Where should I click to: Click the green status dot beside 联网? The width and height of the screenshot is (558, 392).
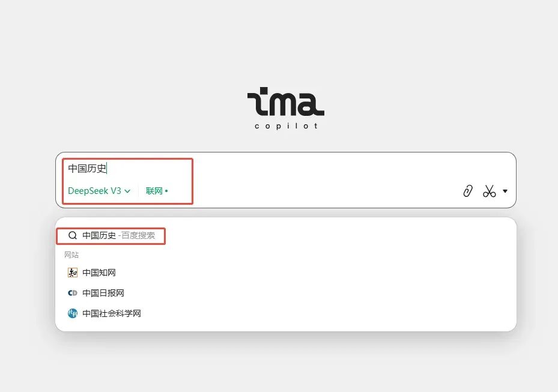pos(166,191)
